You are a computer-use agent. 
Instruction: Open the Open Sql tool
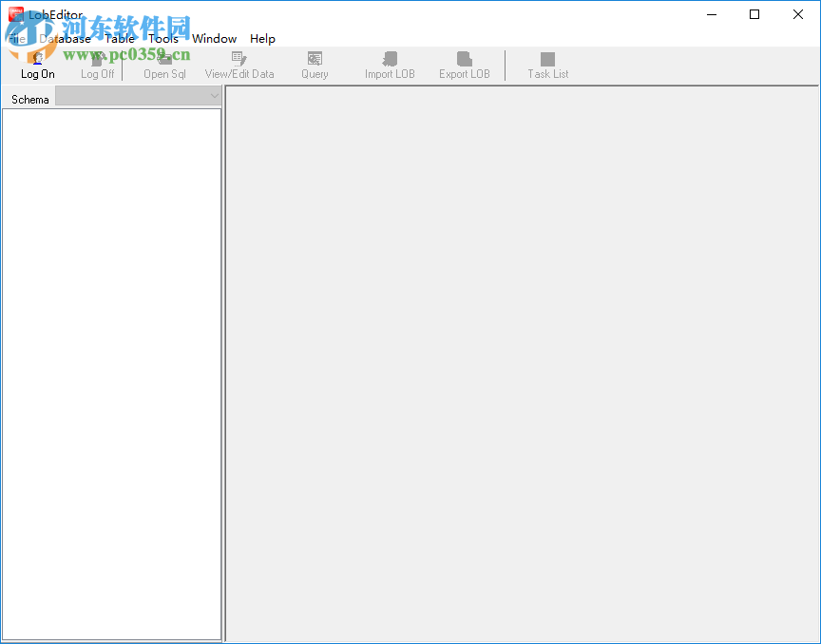[x=163, y=65]
